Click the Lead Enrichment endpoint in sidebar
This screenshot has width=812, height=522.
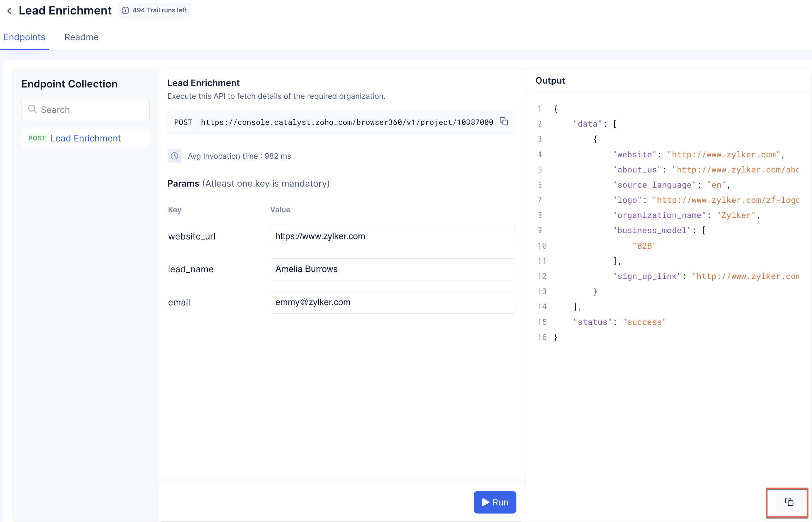[85, 137]
